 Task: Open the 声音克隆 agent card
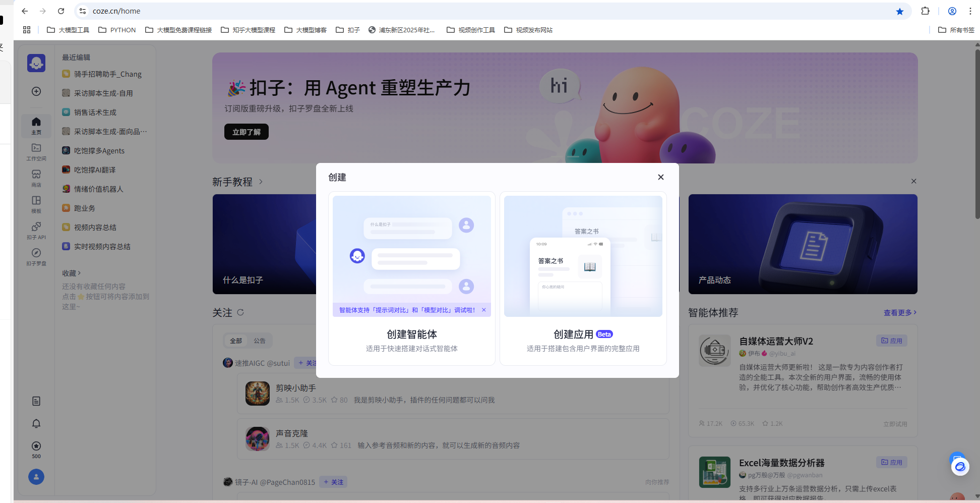(x=453, y=439)
